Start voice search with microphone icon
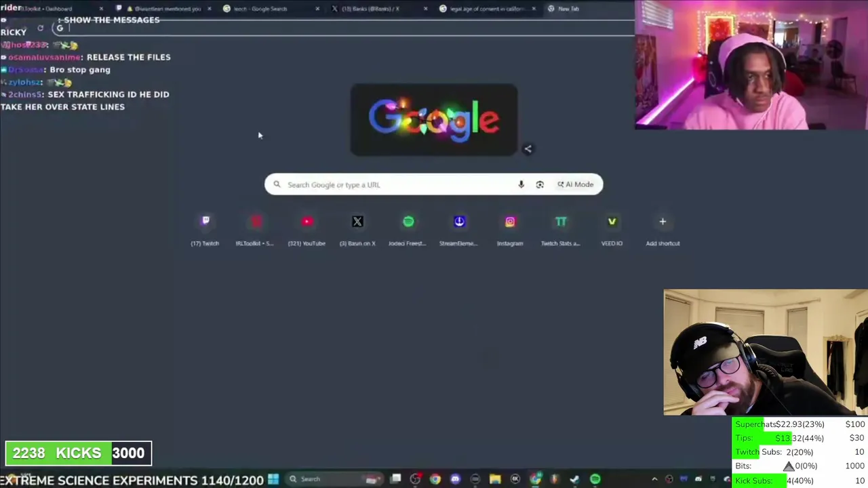The height and width of the screenshot is (488, 868). [521, 184]
